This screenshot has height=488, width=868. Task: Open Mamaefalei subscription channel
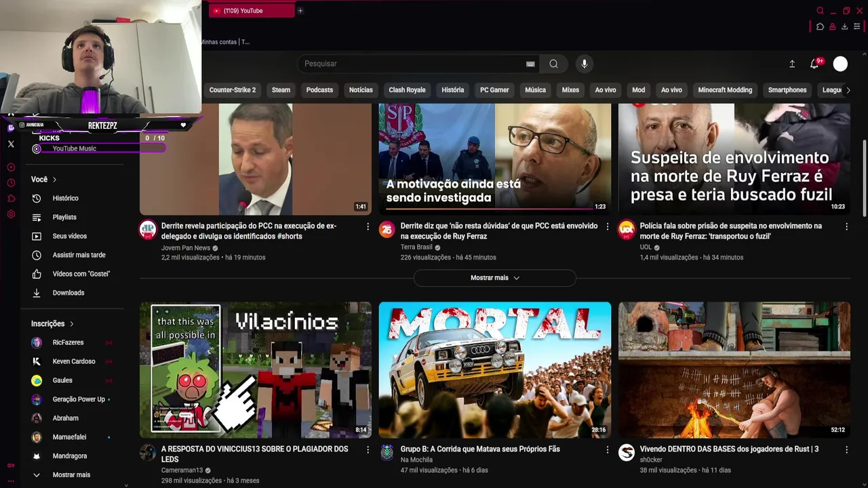pyautogui.click(x=68, y=438)
